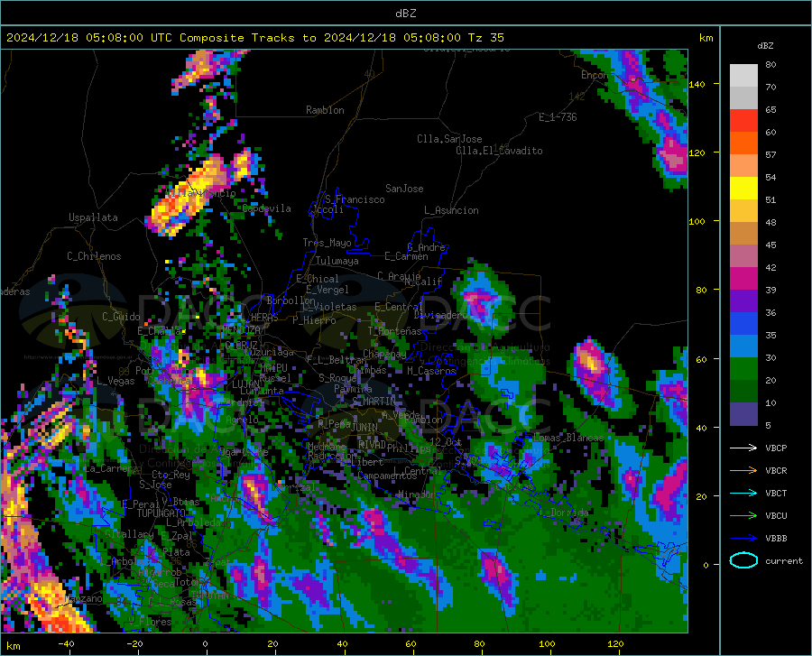Click the L_Asuncion map label

click(x=451, y=210)
